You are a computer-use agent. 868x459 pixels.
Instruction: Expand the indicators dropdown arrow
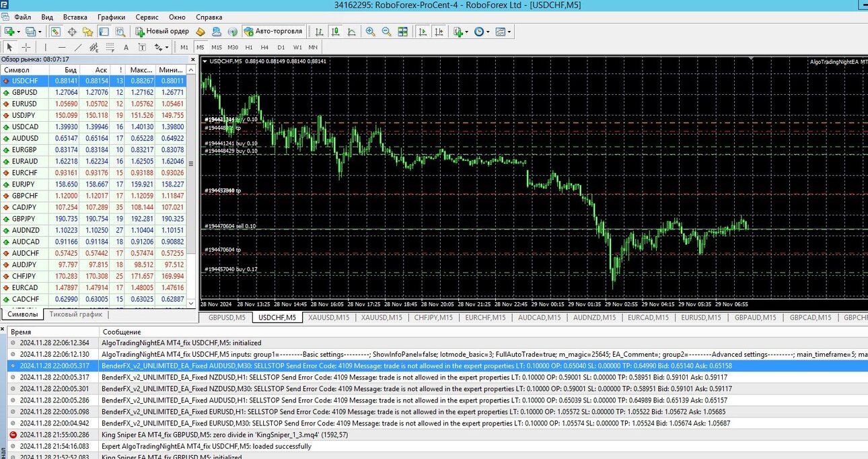point(467,32)
